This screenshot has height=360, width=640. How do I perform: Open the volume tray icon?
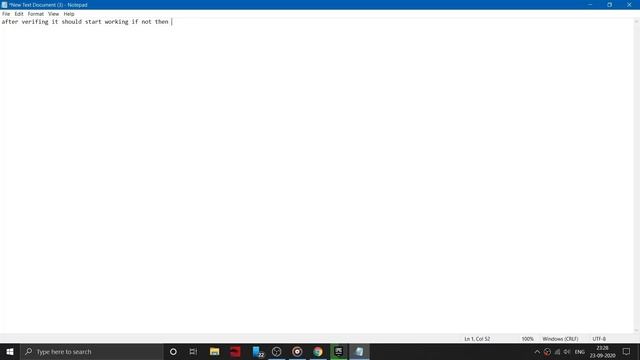(x=567, y=352)
